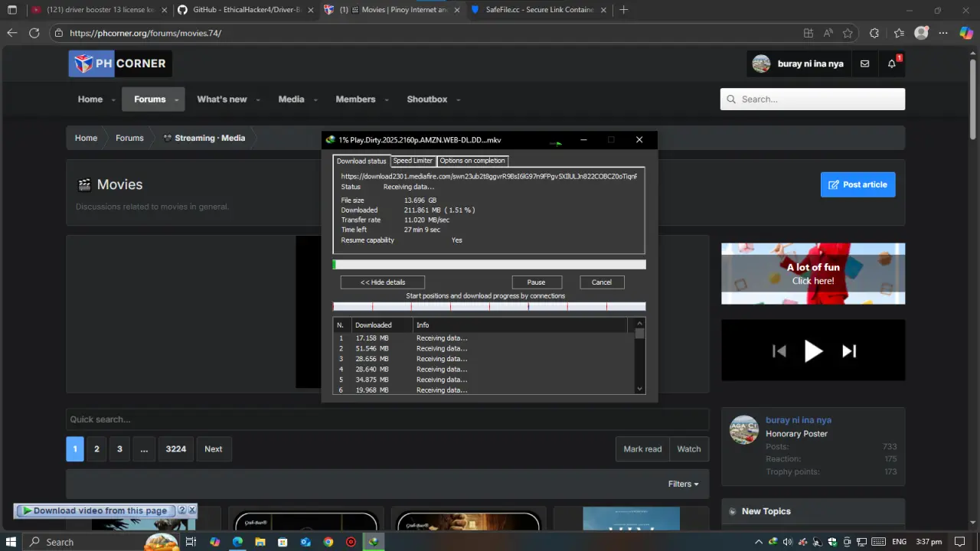The image size is (980, 551).
Task: Expand the Home menu dropdown arrow
Action: pos(113,99)
